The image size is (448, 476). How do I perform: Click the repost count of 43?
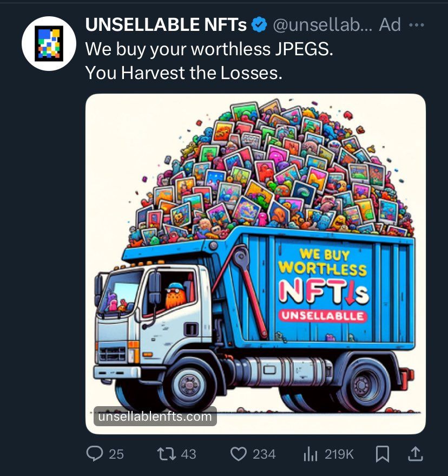[188, 454]
